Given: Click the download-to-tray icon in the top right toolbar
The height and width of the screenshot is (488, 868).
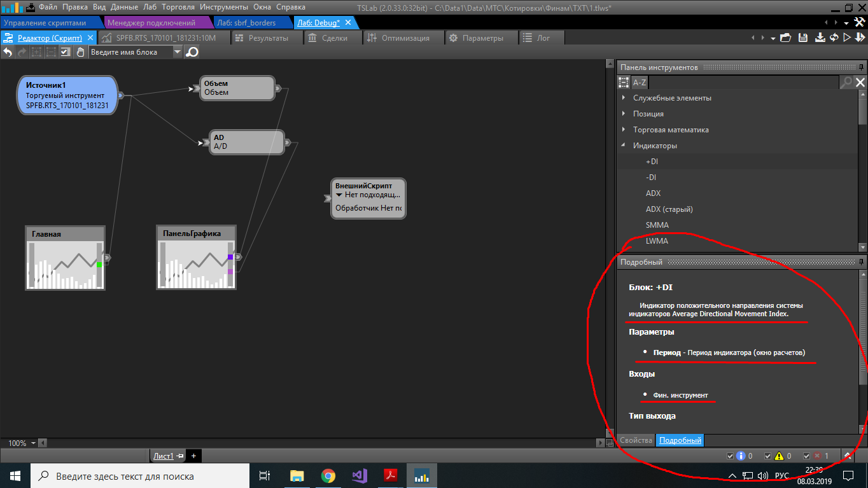Looking at the screenshot, I should [820, 38].
